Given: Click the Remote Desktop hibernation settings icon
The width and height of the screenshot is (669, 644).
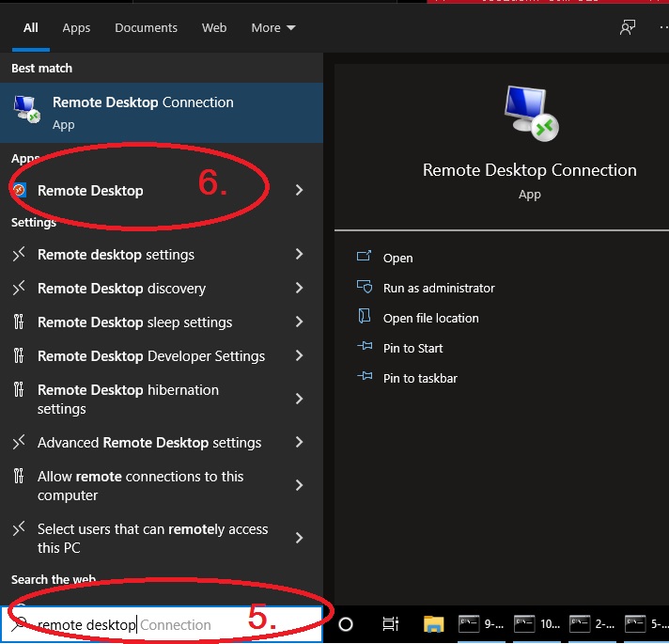Looking at the screenshot, I should (19, 389).
